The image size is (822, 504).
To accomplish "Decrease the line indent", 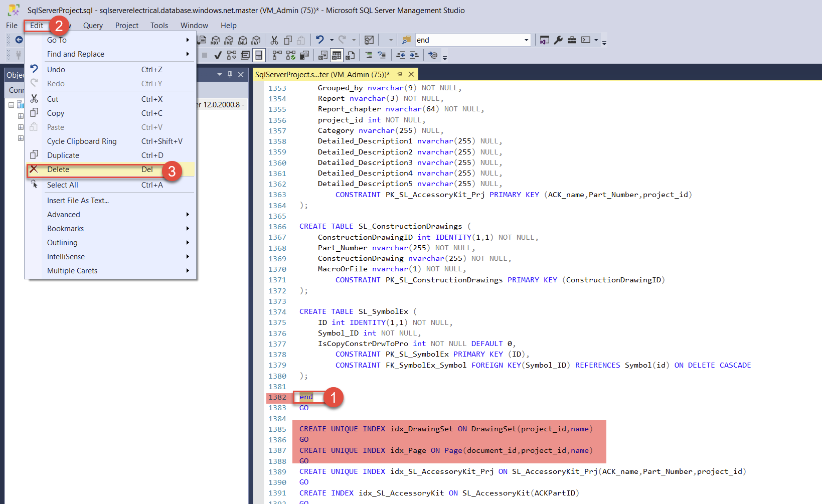I will 400,55.
